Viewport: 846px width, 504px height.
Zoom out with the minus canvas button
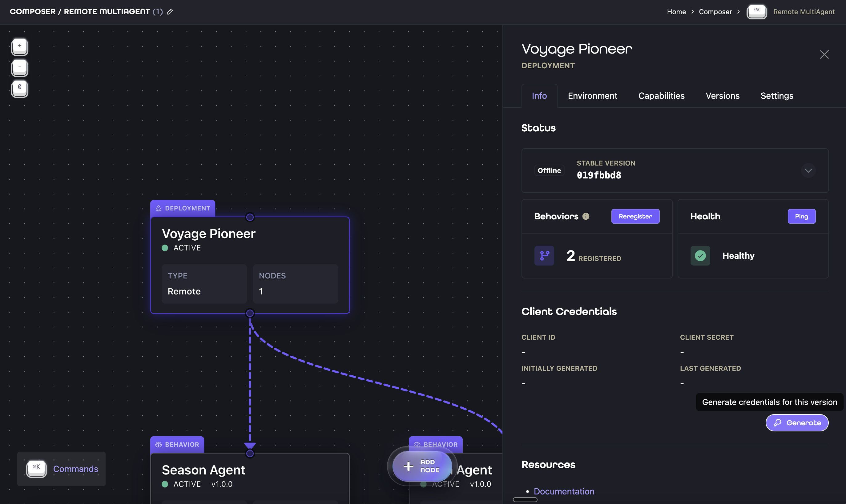20,68
